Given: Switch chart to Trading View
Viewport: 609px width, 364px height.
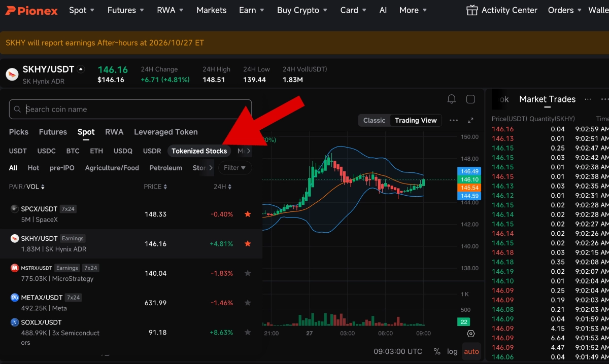Looking at the screenshot, I should [x=416, y=120].
